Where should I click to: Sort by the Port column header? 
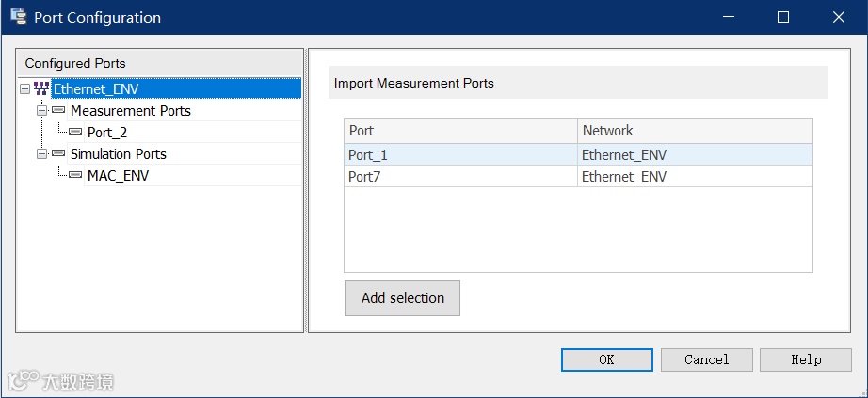tap(460, 131)
